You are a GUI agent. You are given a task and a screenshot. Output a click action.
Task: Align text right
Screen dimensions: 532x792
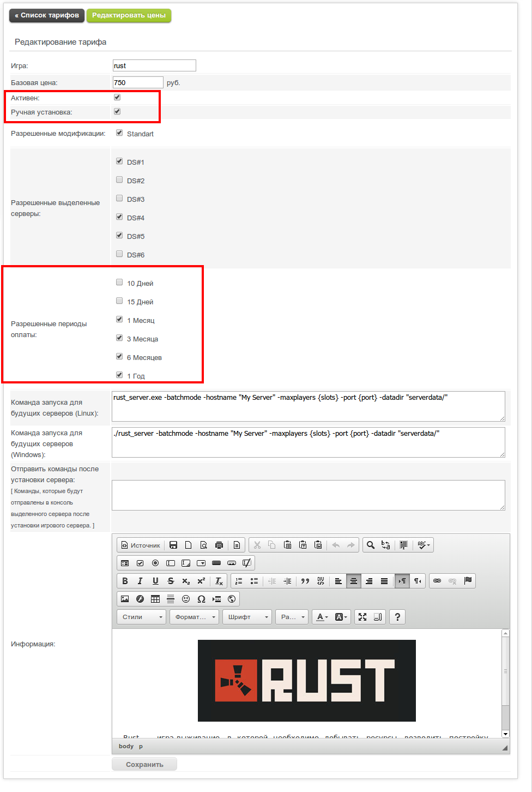369,581
